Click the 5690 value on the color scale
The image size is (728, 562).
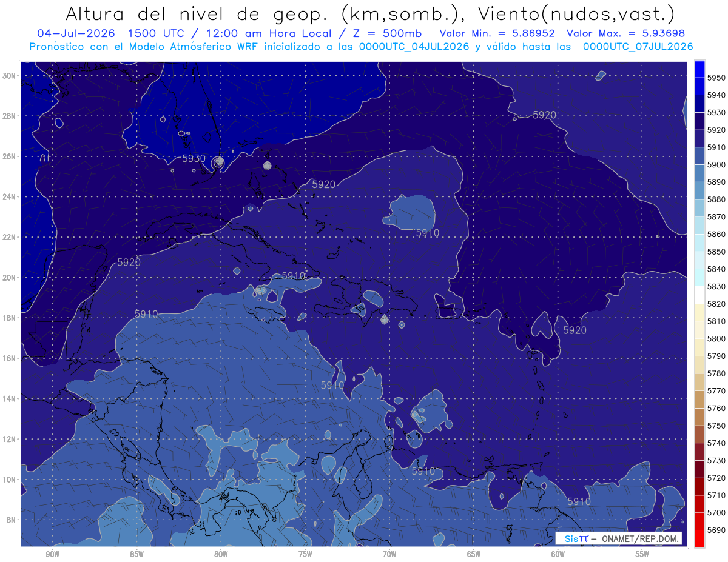716,530
